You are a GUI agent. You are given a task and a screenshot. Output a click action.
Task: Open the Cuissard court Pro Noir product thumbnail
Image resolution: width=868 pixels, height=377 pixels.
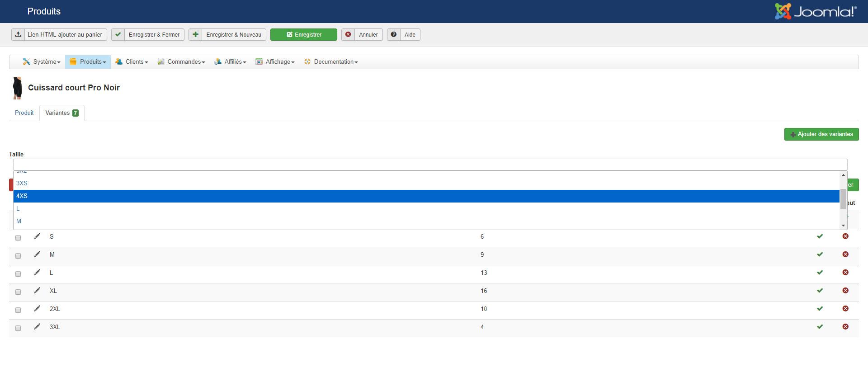(18, 88)
